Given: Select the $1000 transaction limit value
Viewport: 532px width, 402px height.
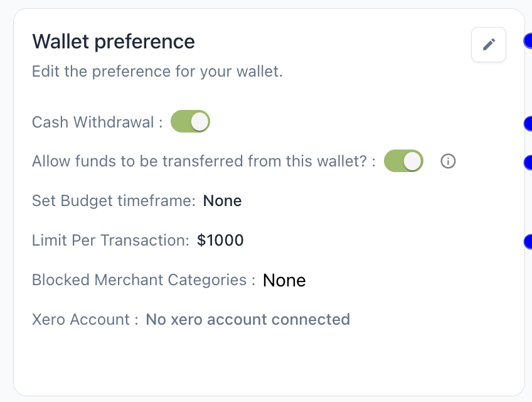Looking at the screenshot, I should (x=220, y=240).
